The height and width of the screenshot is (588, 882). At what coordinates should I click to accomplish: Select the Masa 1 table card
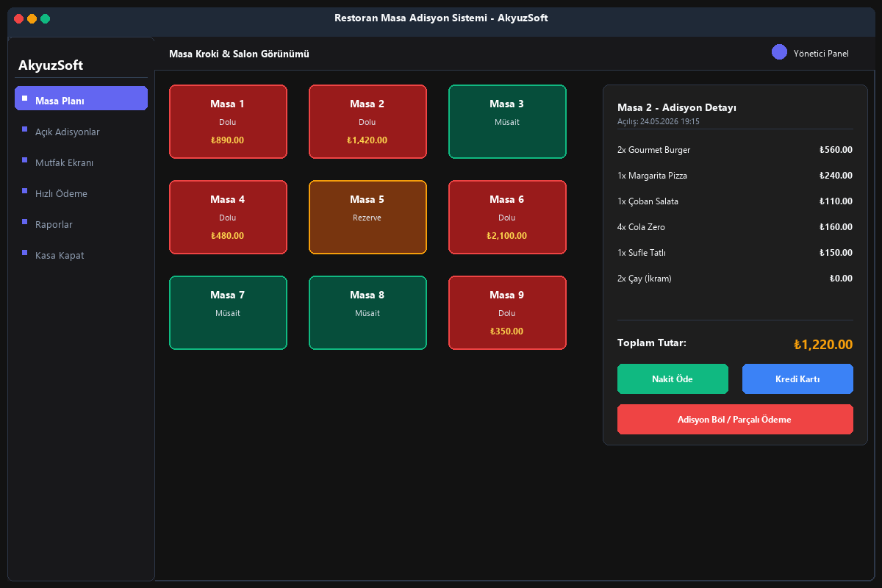[228, 122]
